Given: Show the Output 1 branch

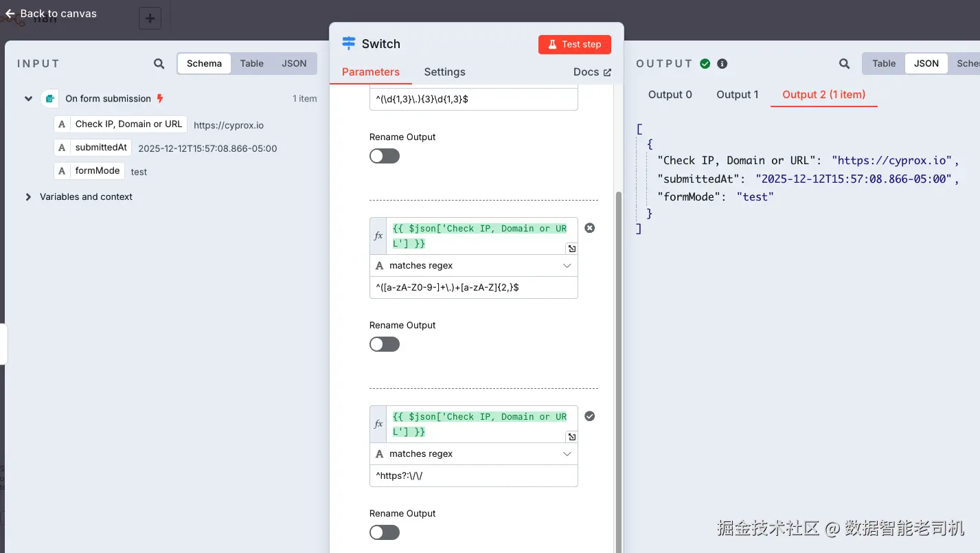Looking at the screenshot, I should pos(738,95).
